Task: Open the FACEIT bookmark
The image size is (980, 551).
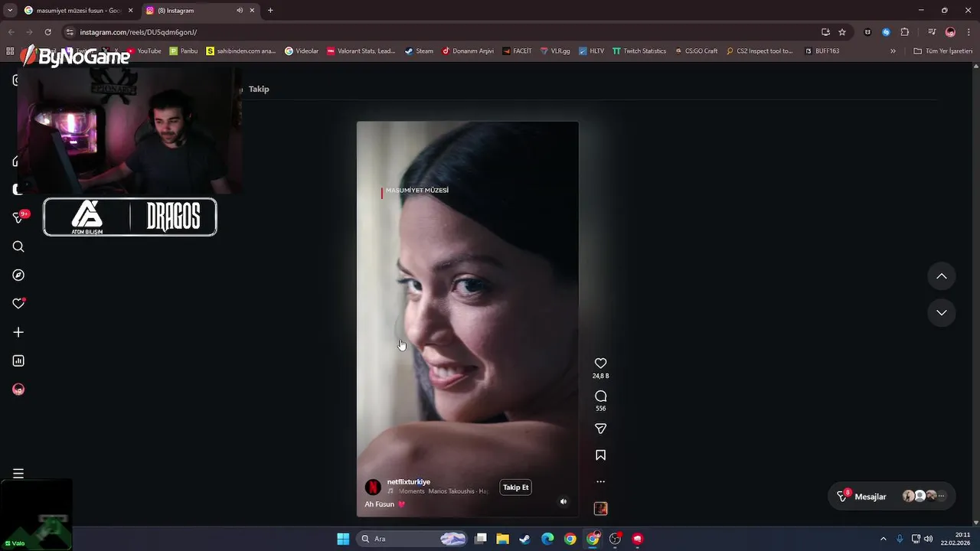Action: pos(517,51)
